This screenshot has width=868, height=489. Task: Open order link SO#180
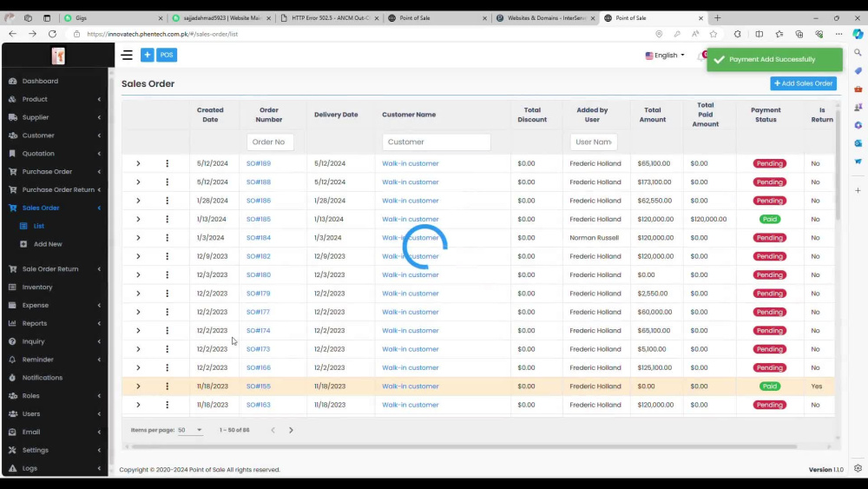tap(259, 274)
